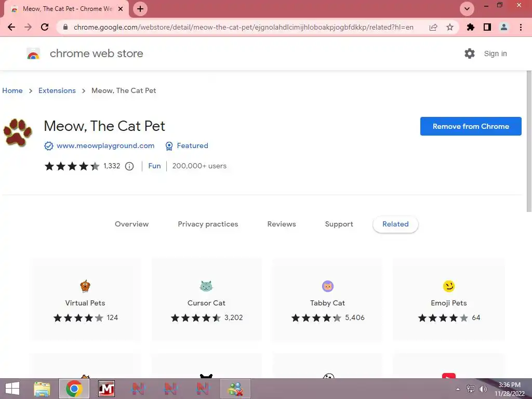Viewport: 532px width, 399px height.
Task: Sign in to the Web Store
Action: (x=495, y=54)
